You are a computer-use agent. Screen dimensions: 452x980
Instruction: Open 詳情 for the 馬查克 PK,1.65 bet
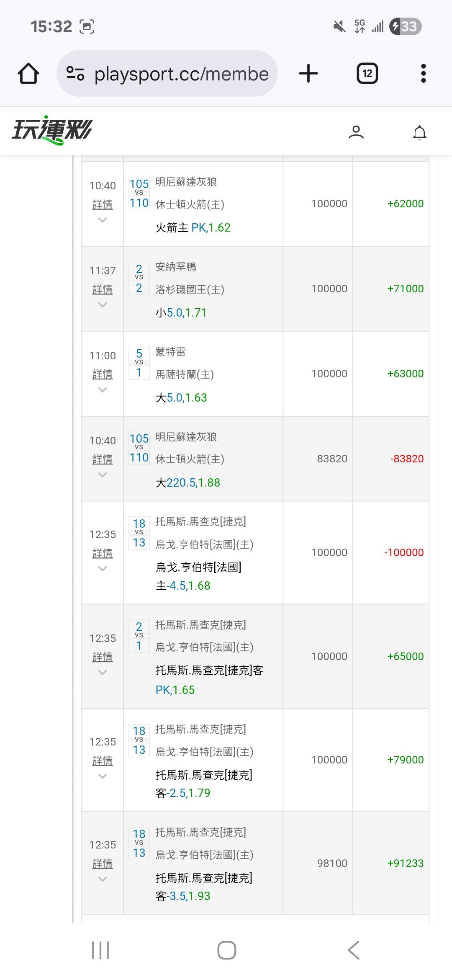(x=103, y=657)
